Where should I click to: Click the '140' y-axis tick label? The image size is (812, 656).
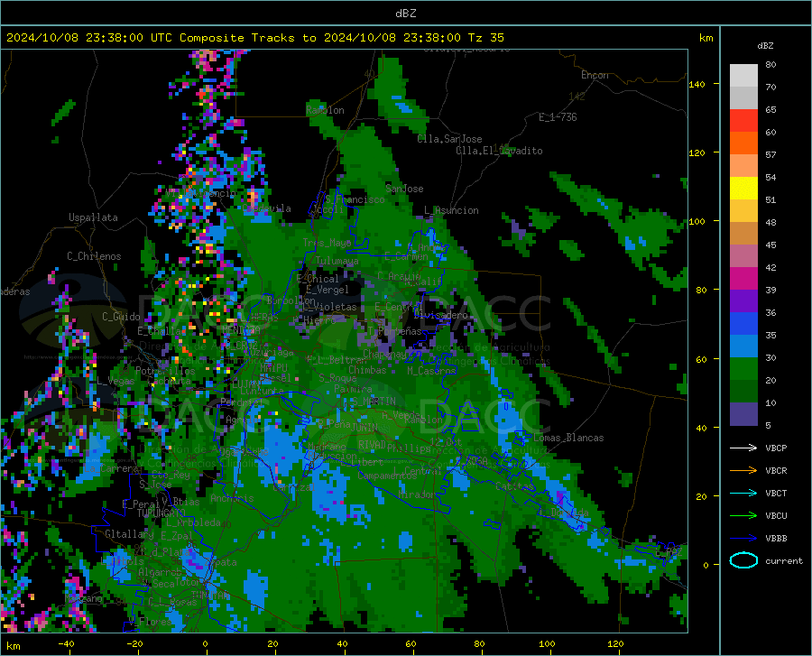697,84
